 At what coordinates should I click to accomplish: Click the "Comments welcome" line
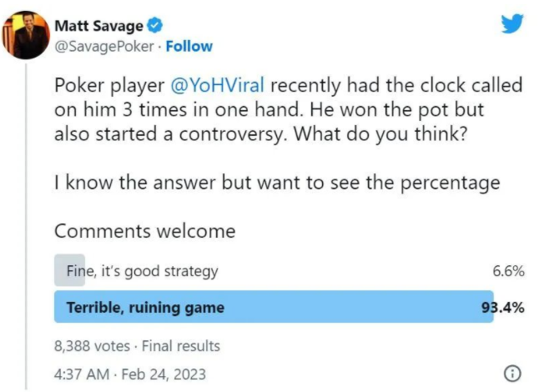point(145,231)
